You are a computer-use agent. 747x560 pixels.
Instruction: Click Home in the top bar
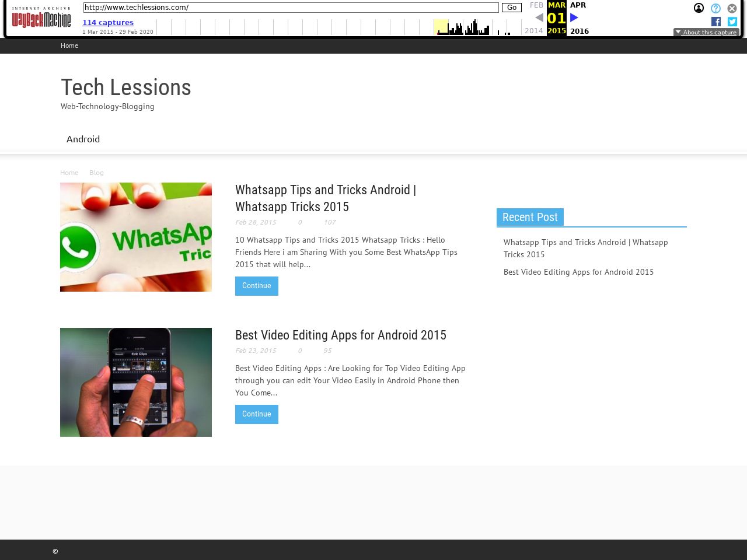pos(69,45)
